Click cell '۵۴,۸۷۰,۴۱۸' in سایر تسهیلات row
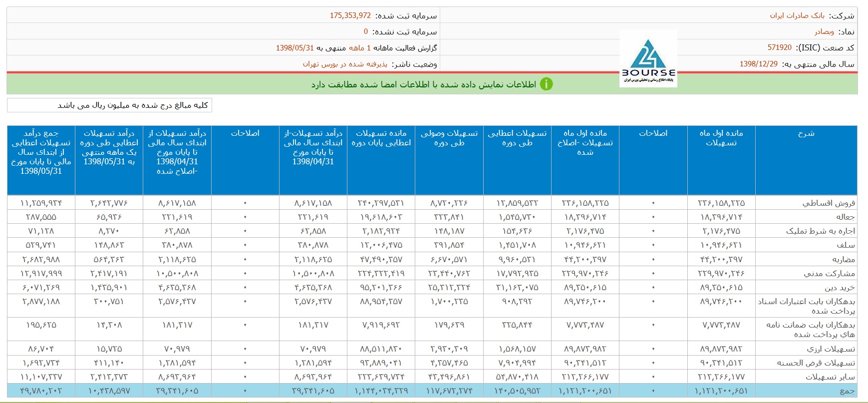This screenshot has width=868, height=403. 517,377
